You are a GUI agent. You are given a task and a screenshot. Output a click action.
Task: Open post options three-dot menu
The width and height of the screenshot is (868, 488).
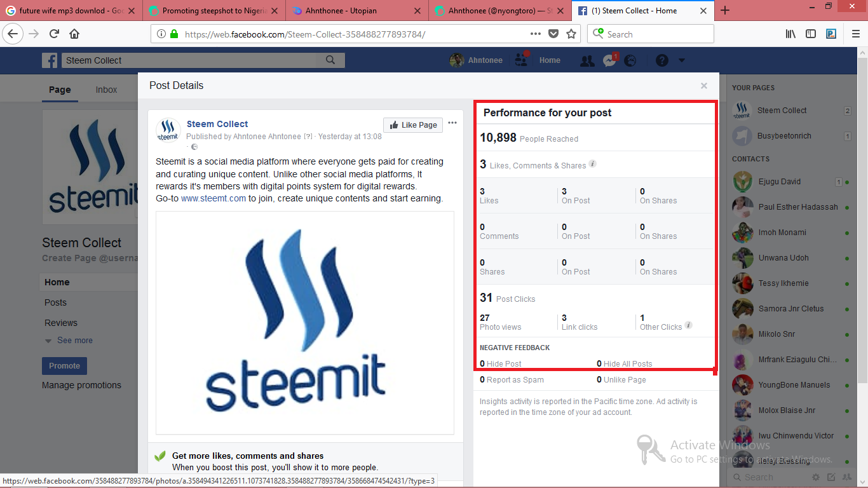pos(452,123)
